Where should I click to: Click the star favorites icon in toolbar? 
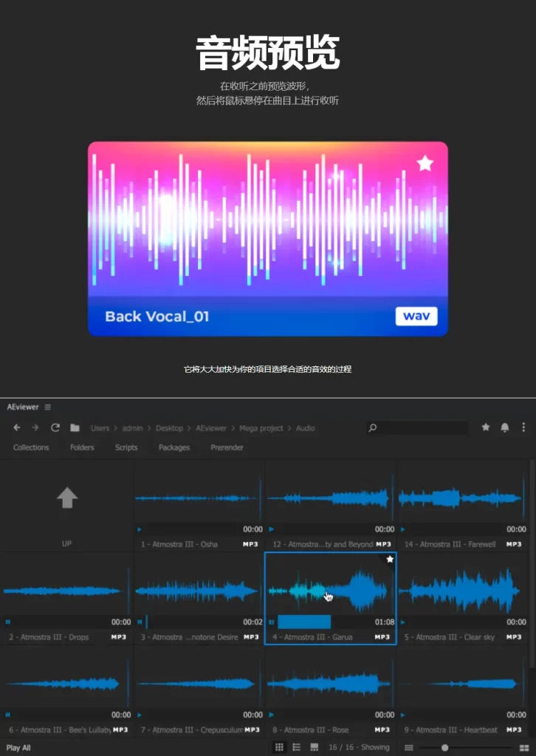486,427
